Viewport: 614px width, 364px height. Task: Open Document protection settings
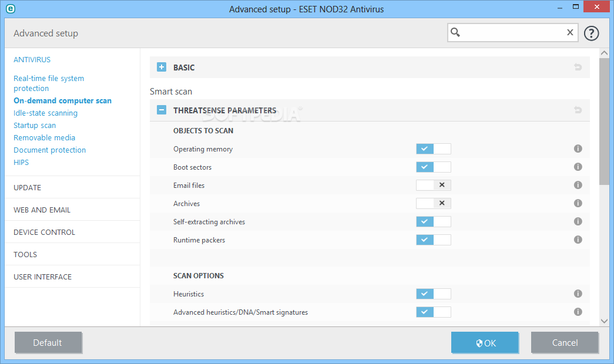50,150
